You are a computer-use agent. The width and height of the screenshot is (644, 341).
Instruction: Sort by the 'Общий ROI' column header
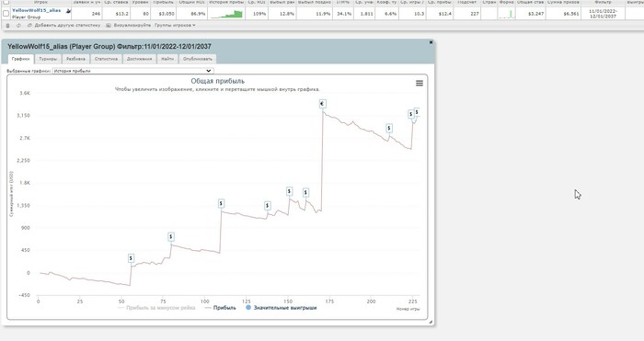tap(191, 2)
